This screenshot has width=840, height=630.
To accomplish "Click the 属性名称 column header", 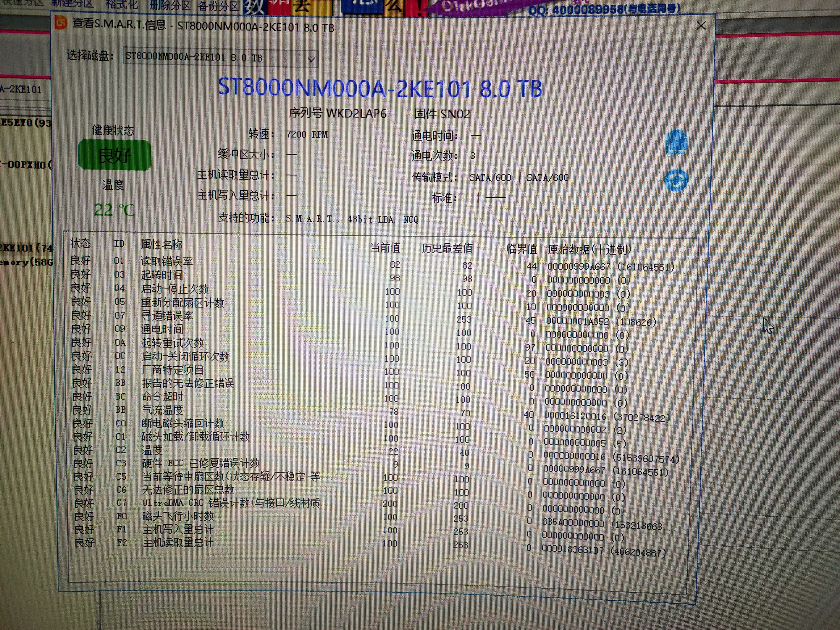I will click(x=161, y=244).
